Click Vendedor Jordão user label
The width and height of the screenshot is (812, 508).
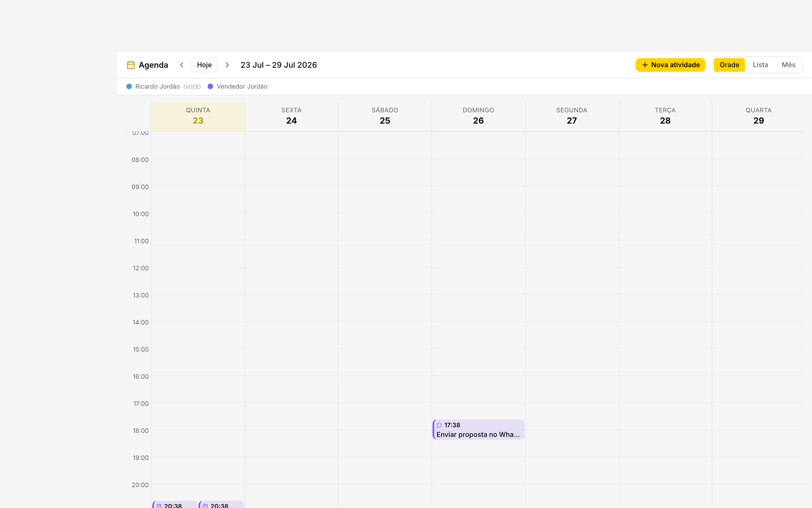point(242,86)
